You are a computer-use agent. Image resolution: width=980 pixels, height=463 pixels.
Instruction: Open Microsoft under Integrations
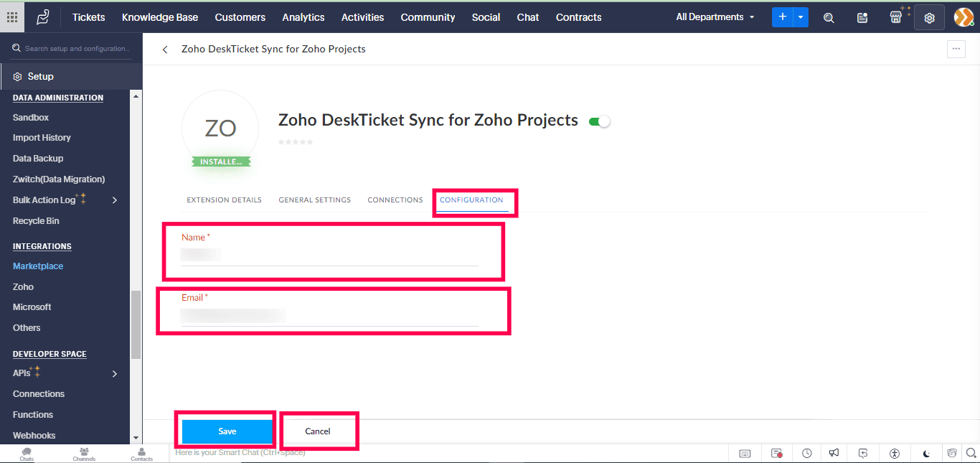click(x=32, y=307)
